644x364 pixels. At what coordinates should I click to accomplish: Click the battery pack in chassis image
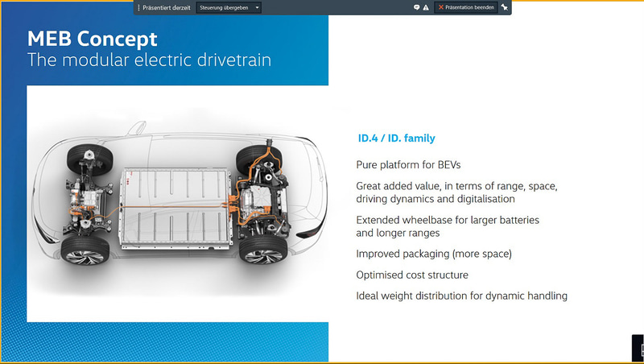point(175,209)
